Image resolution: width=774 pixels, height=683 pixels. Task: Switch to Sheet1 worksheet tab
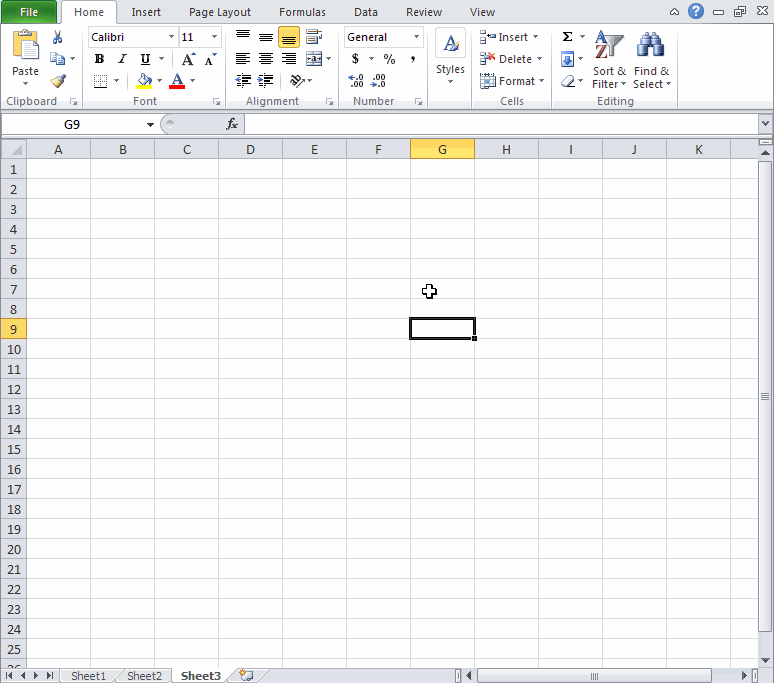[x=88, y=676]
